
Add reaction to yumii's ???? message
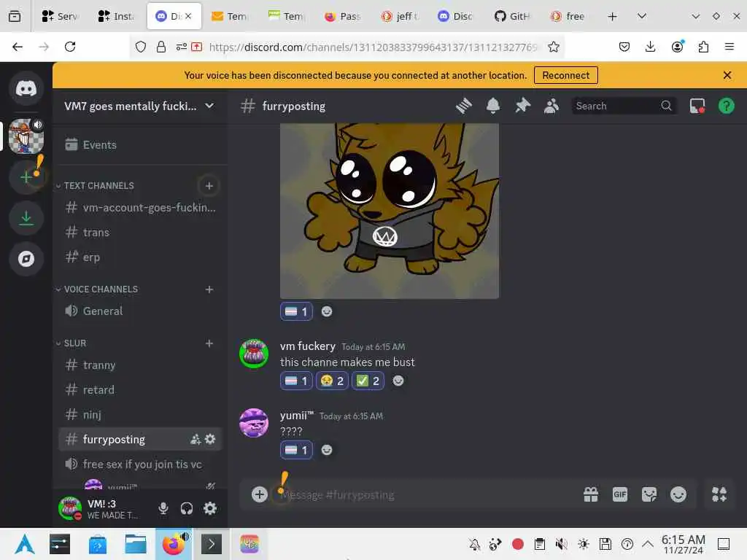(x=327, y=450)
